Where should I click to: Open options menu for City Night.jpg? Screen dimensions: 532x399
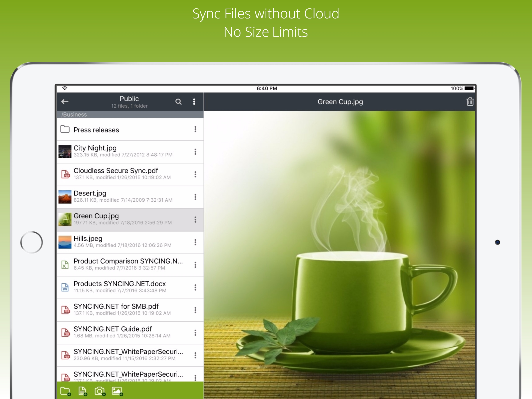195,152
